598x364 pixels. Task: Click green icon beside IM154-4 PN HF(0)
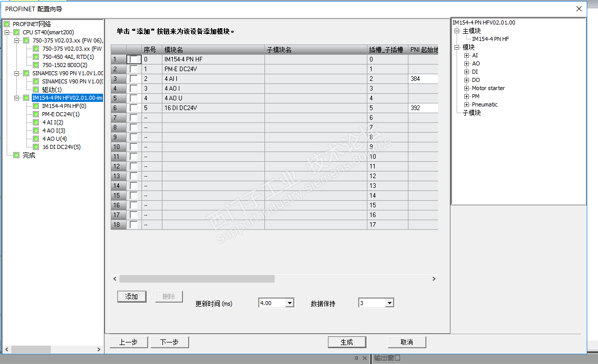[x=36, y=106]
